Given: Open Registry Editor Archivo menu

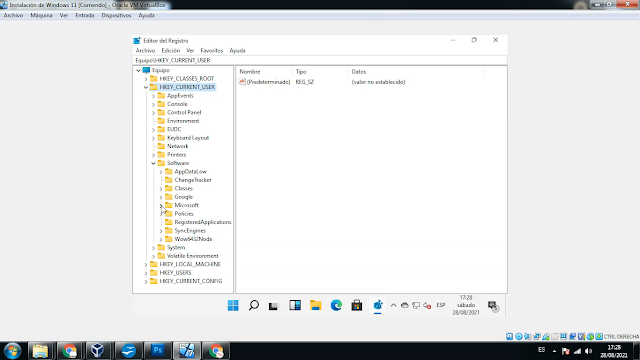Looking at the screenshot, I should point(145,51).
